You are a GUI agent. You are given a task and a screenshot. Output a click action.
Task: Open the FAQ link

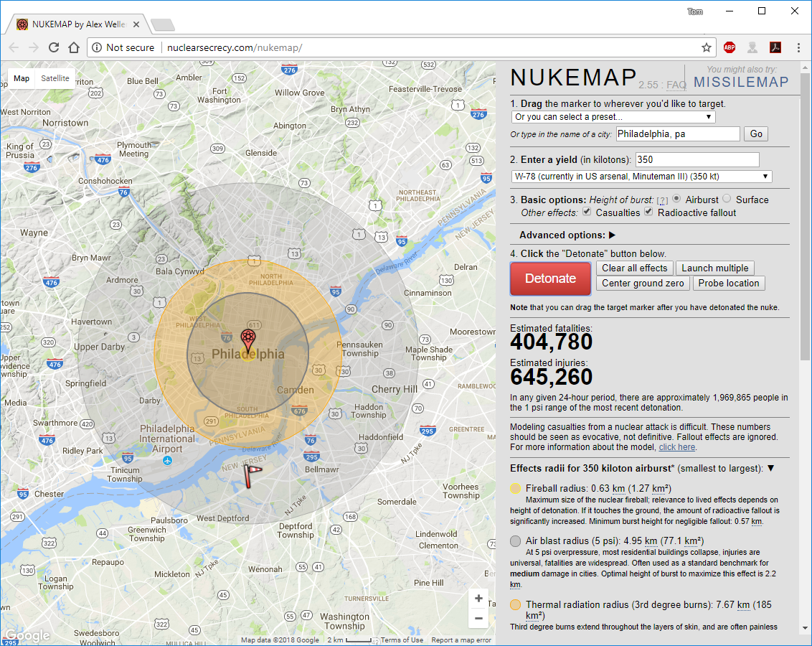coord(676,85)
